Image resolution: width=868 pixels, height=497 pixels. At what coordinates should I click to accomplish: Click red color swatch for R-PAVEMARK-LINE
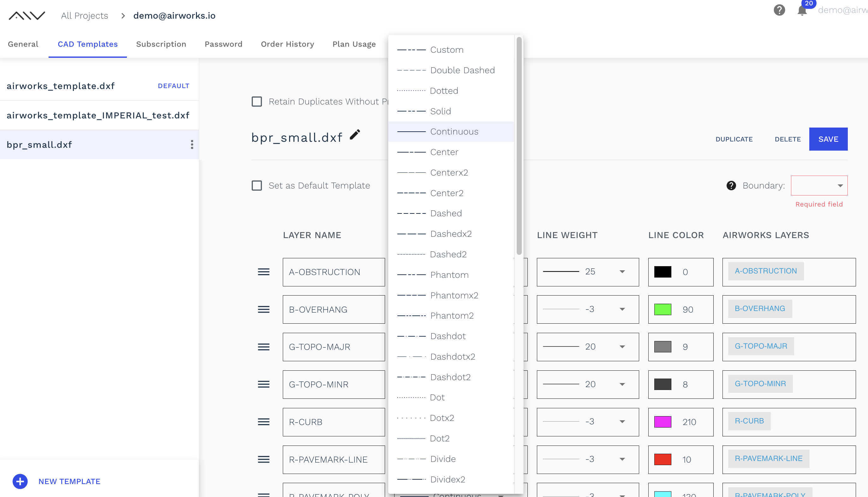tap(663, 459)
